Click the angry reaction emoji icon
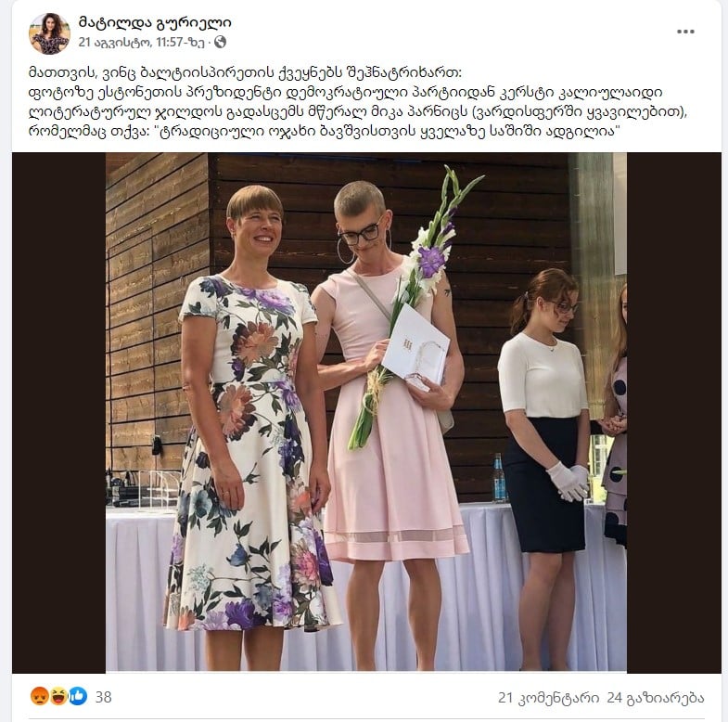 click(40, 696)
